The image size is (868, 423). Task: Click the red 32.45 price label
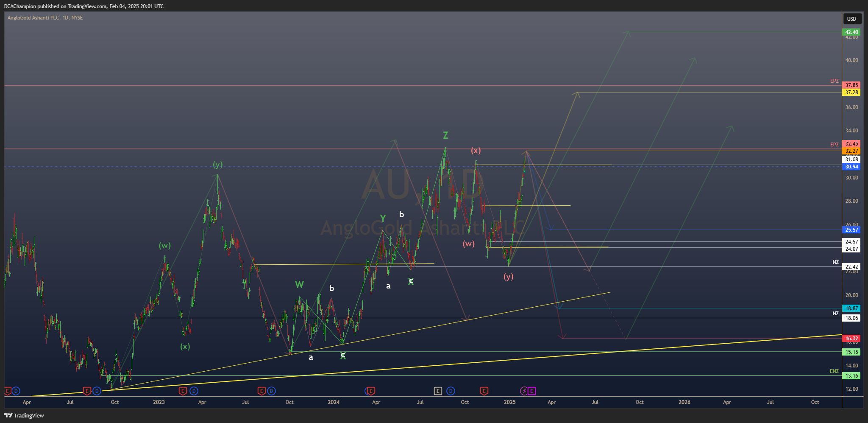point(851,144)
